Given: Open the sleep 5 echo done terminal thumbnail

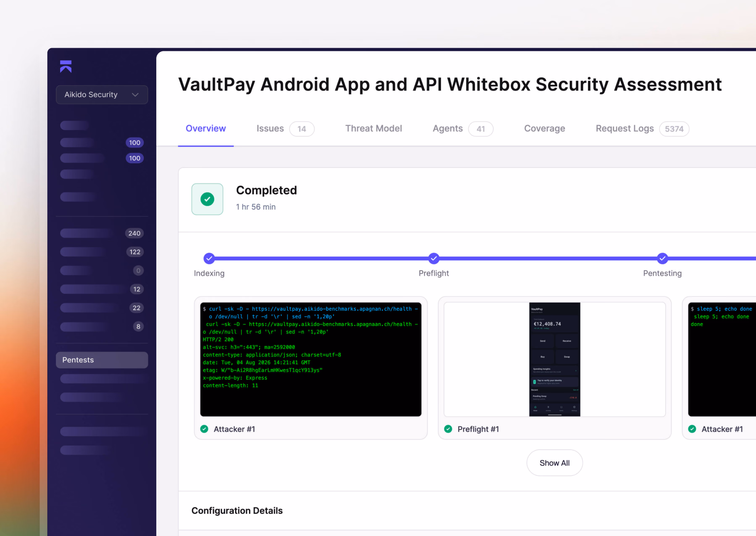Looking at the screenshot, I should coord(722,359).
